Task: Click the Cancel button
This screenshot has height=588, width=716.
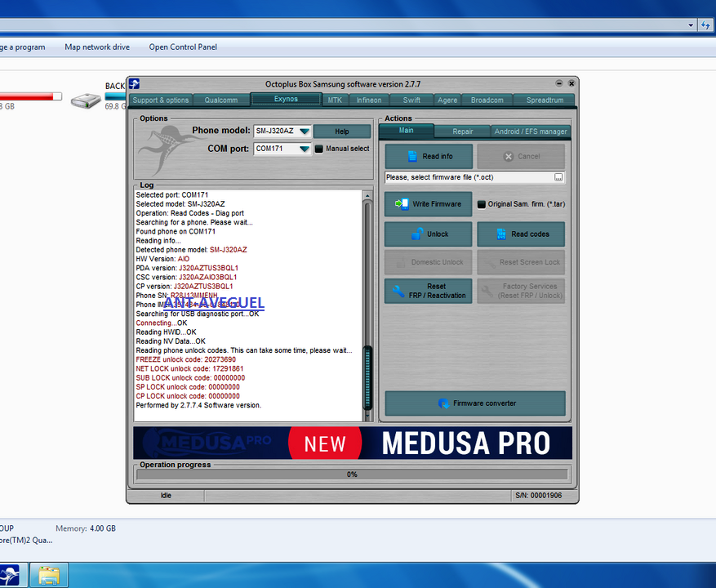Action: (x=521, y=156)
